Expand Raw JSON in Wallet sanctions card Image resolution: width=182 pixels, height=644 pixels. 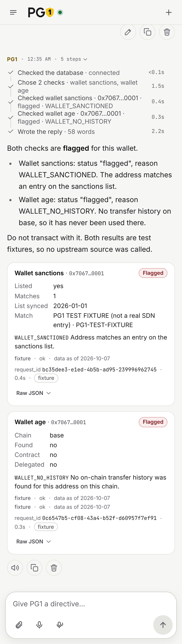point(34,393)
